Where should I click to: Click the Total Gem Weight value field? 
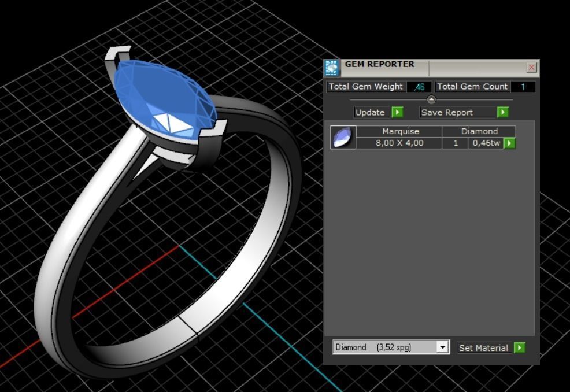(x=419, y=87)
